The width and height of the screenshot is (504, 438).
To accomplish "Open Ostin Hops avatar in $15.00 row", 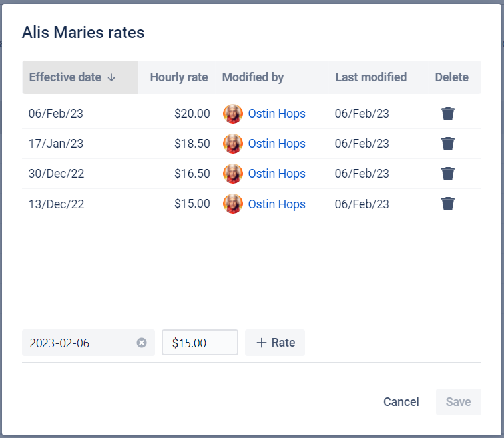I will coord(233,204).
